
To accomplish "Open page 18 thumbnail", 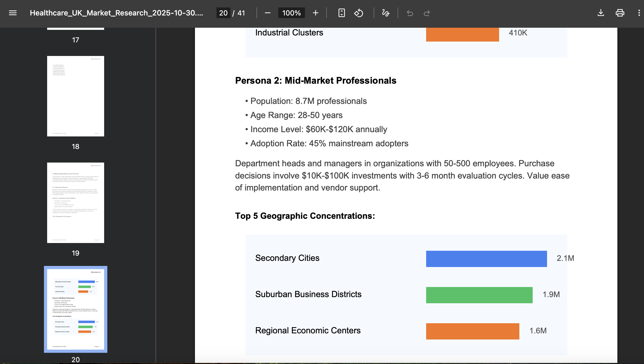I will 76,96.
